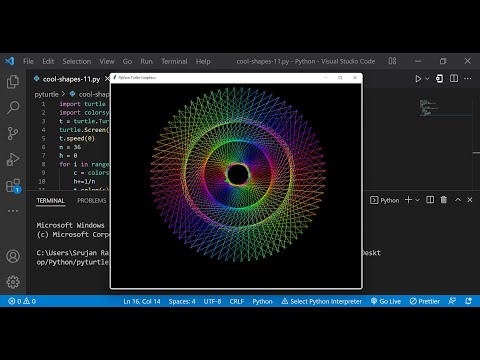
Task: Open editor More Actions ellipsis
Action: (x=468, y=79)
